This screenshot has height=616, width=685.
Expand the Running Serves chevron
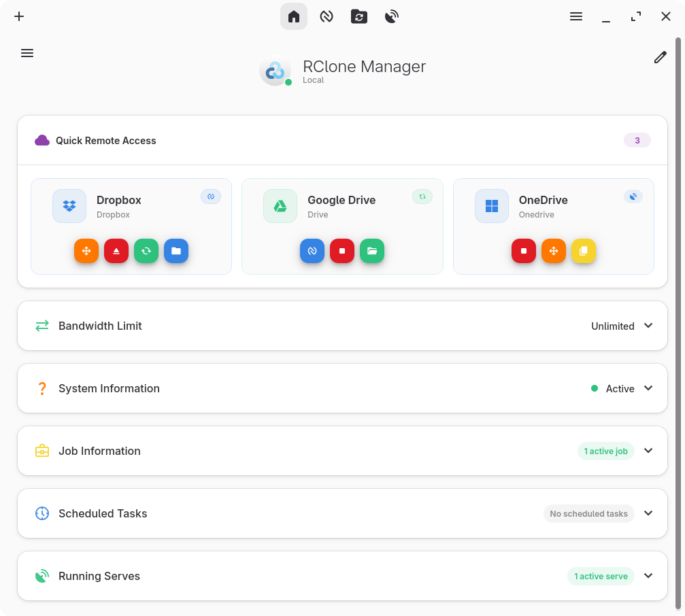point(648,576)
